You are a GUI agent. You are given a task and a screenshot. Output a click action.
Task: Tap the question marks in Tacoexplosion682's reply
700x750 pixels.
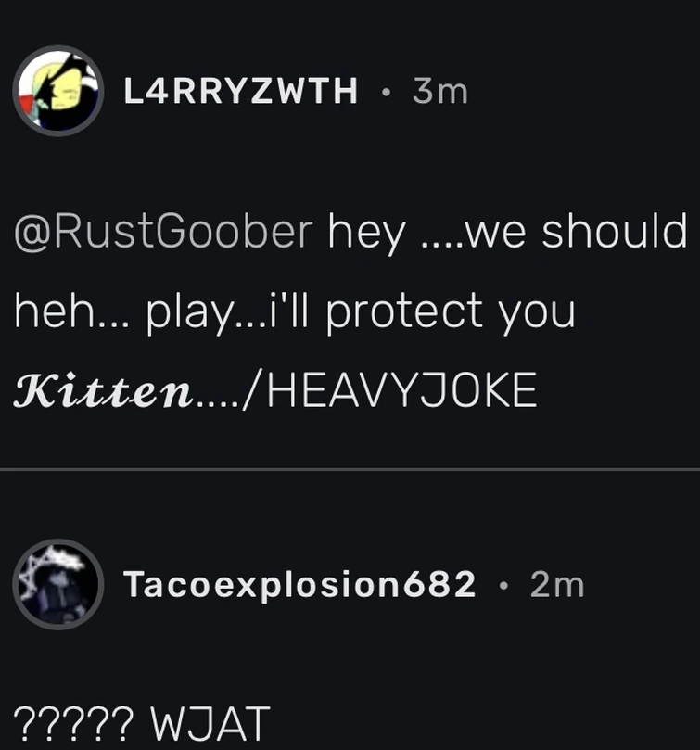(73, 723)
